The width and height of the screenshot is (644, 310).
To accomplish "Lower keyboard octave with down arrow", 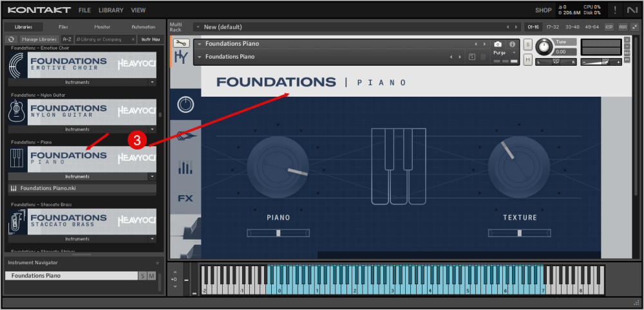I will tap(174, 287).
